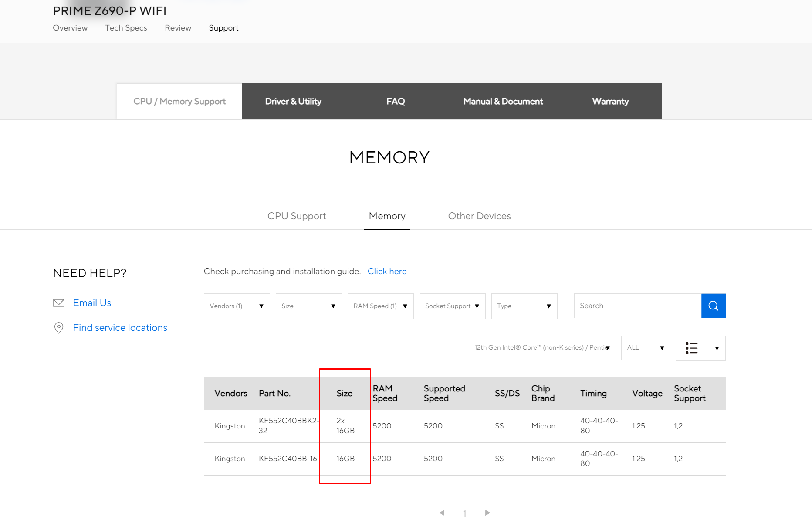Click the Part No. column header
Image resolution: width=812 pixels, height=527 pixels.
(275, 394)
